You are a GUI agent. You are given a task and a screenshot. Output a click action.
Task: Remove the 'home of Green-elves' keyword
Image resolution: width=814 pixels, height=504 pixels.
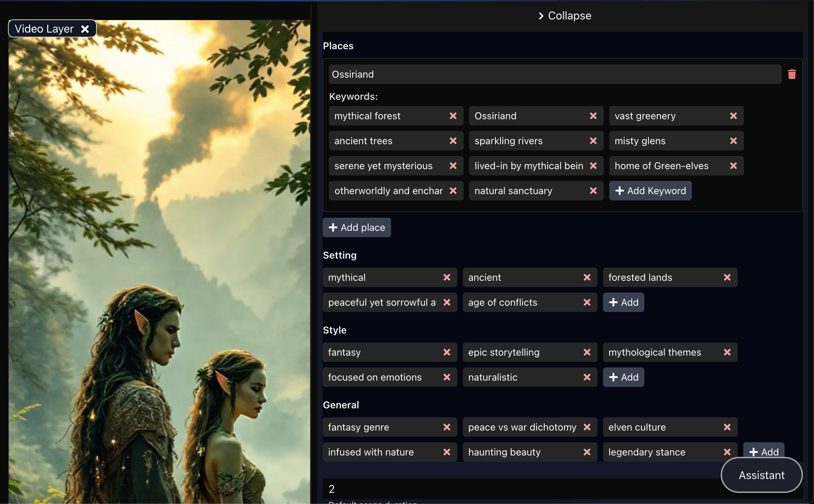733,166
